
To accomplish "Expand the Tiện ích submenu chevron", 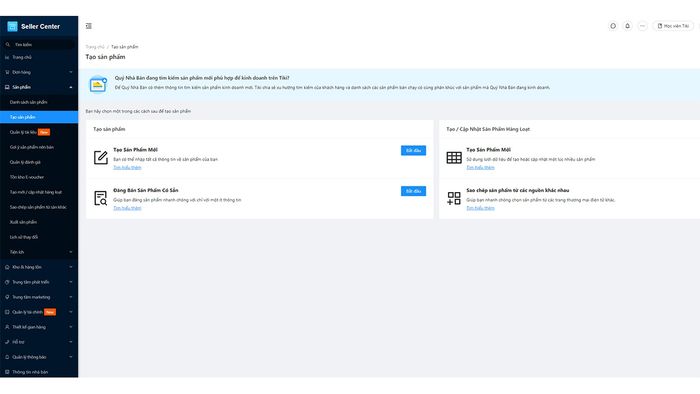I will pos(71,252).
